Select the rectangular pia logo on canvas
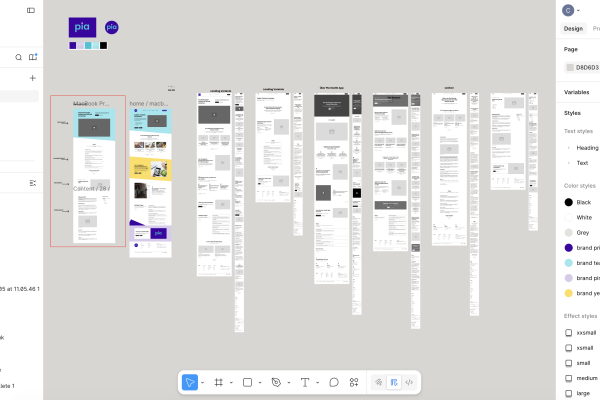600x400 pixels. [x=82, y=27]
